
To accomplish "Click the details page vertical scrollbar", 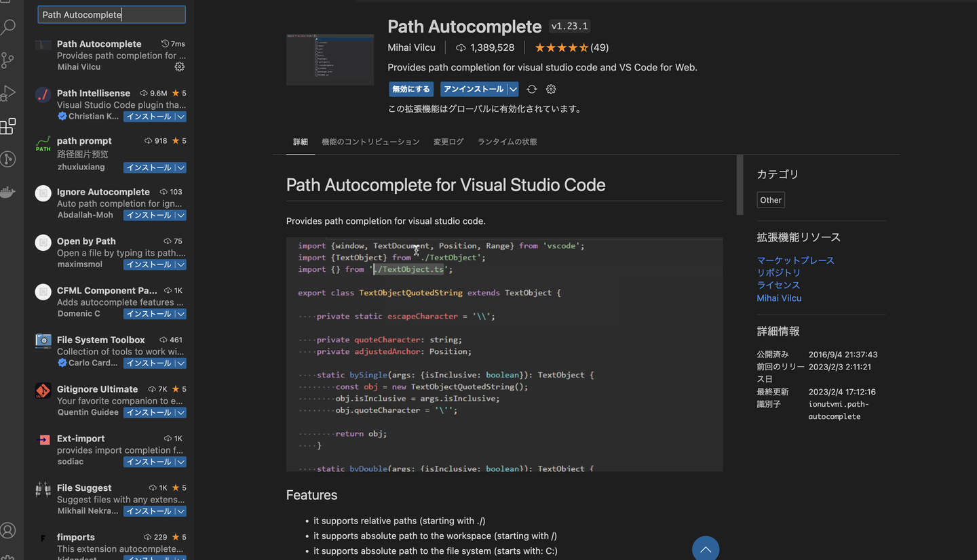I will click(x=740, y=185).
